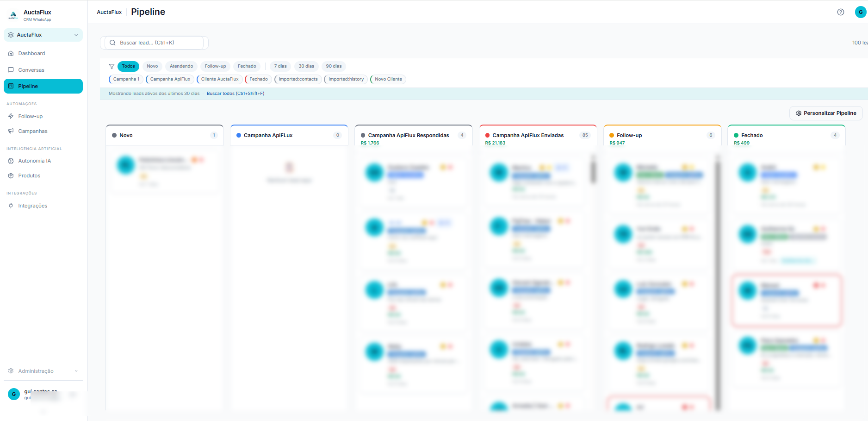Go to Follow-up automations

click(43, 116)
